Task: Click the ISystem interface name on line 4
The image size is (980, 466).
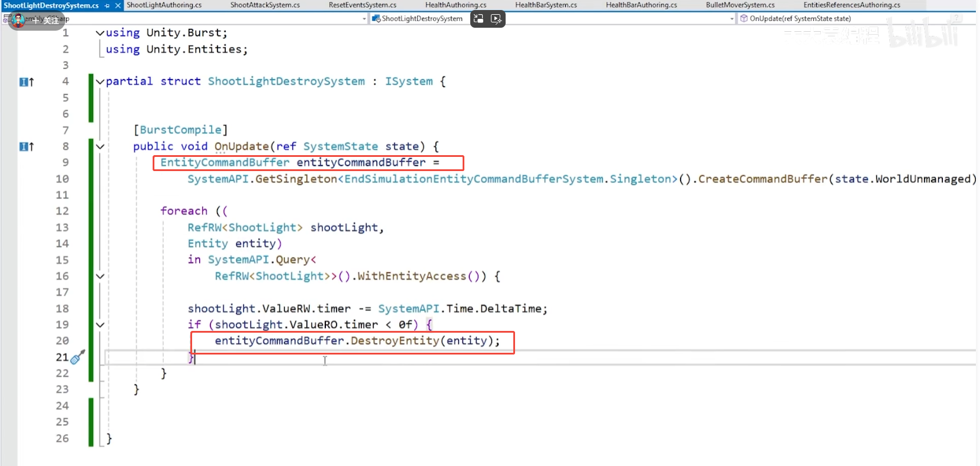Action: coord(409,81)
